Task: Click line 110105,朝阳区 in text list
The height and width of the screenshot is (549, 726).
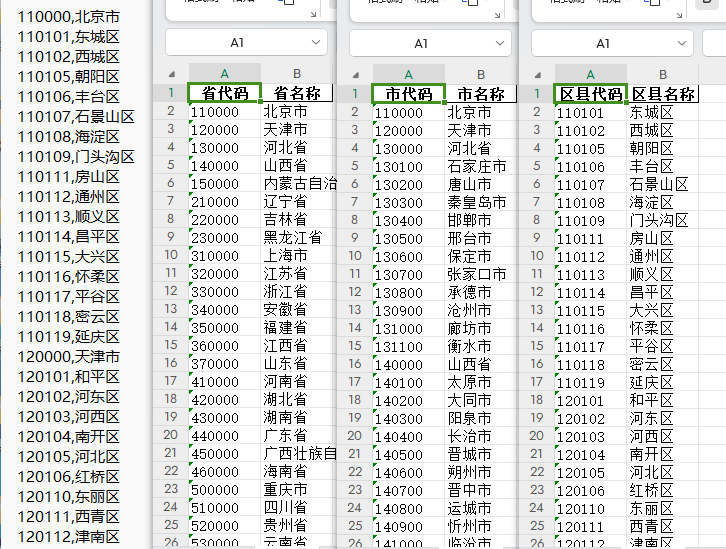Action: coord(69,76)
